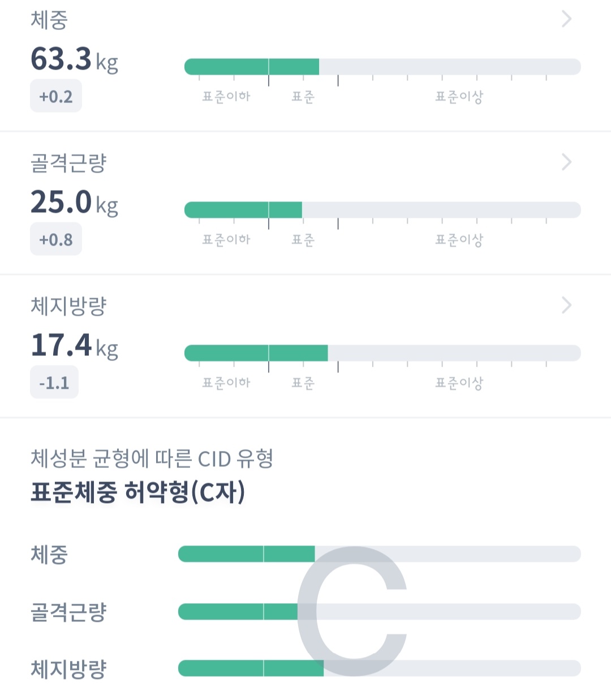Tap the 골격근량 range progress bar
This screenshot has height=700, width=611.
pyautogui.click(x=382, y=210)
